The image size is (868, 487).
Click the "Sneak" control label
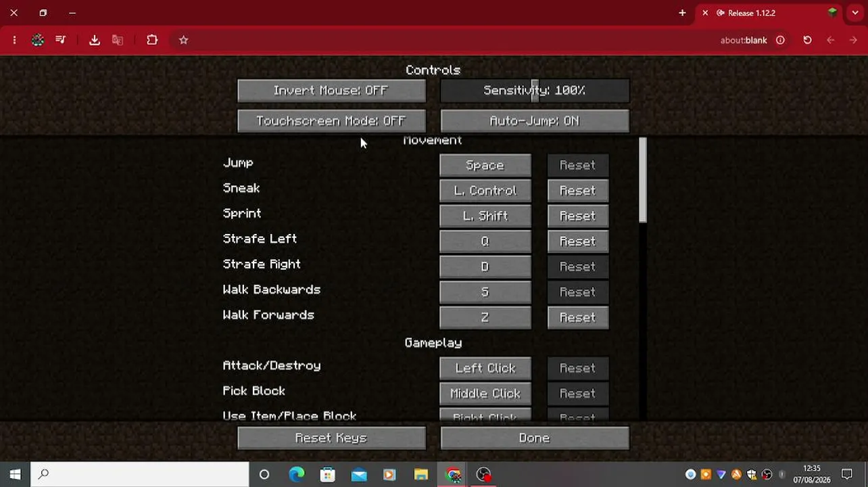241,188
